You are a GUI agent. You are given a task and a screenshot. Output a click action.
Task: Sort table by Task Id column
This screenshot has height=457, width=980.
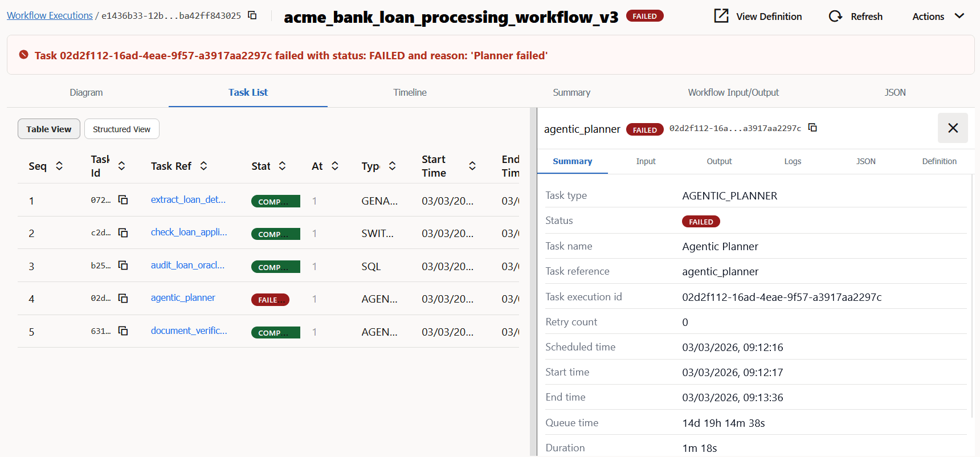pos(121,166)
